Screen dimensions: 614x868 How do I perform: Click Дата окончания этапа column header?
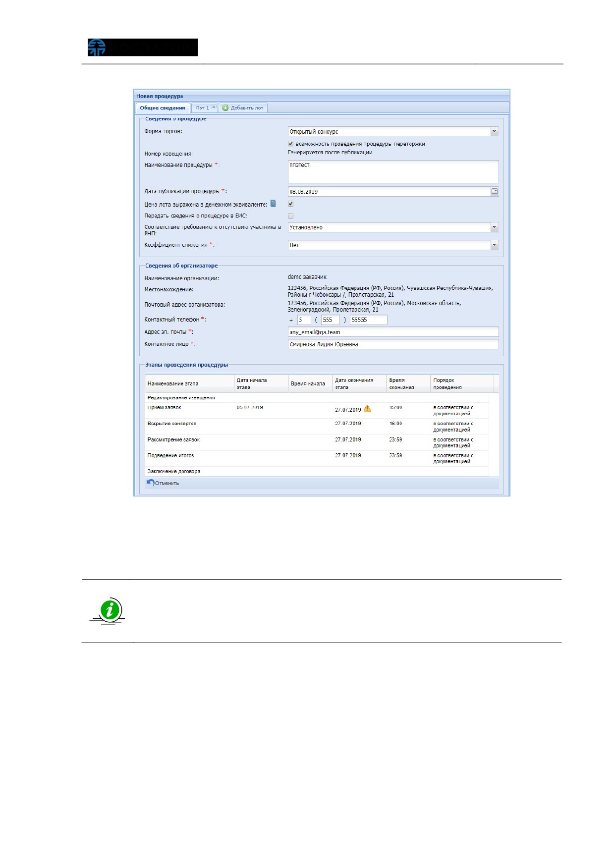coord(359,383)
